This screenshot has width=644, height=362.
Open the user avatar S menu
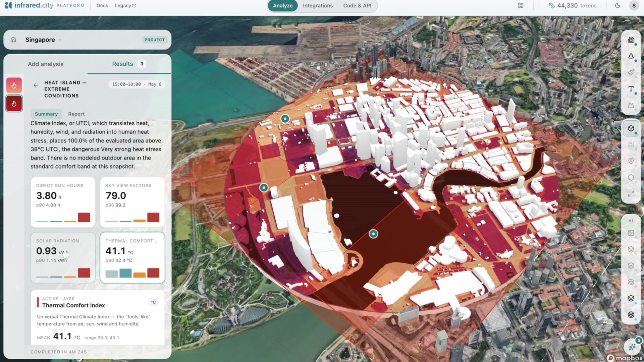(x=634, y=5)
